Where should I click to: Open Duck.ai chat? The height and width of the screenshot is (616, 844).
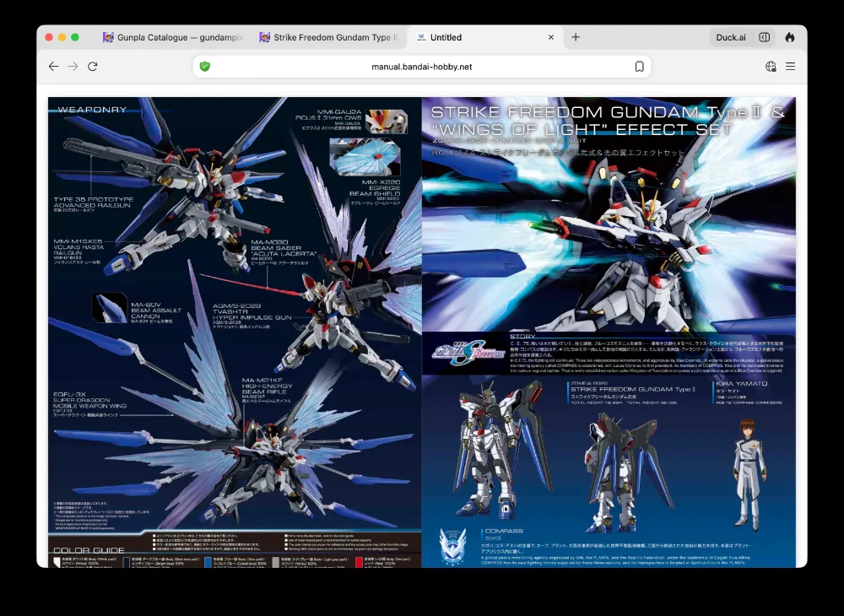click(x=730, y=37)
